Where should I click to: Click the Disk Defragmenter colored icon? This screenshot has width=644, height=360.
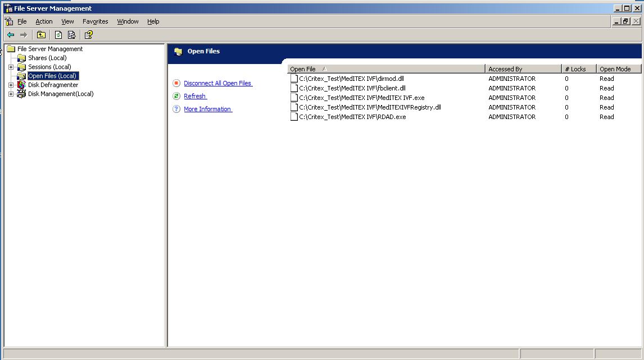(x=21, y=85)
